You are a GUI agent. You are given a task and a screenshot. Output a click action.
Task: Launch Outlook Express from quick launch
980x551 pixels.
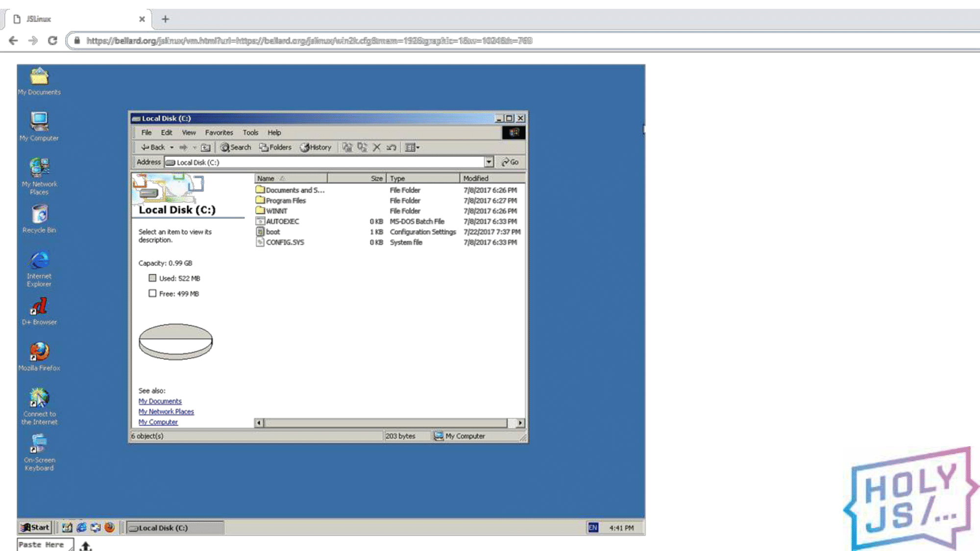pos(96,527)
